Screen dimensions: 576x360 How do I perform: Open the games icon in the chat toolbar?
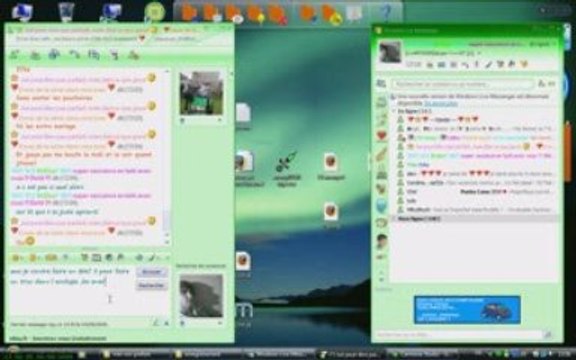(x=114, y=55)
